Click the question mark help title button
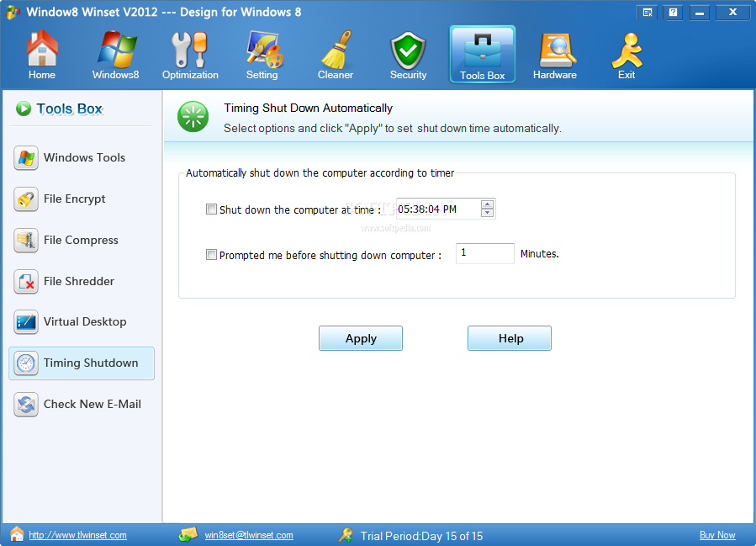 [673, 12]
